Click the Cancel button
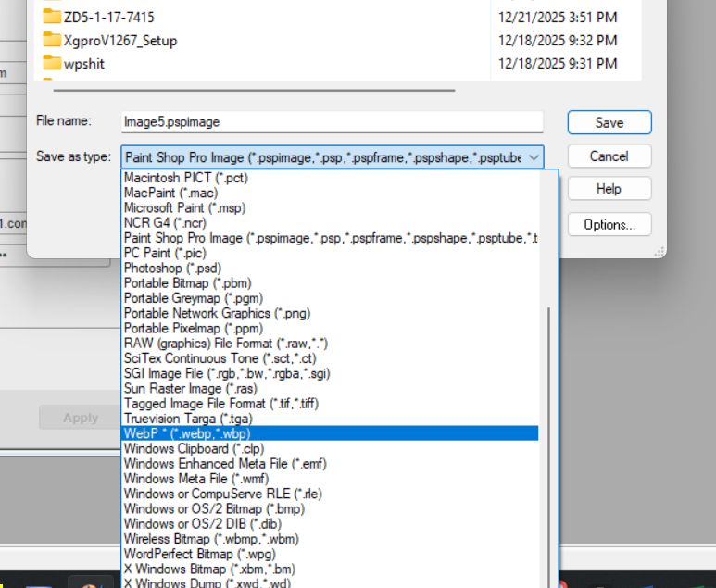Viewport: 716px width, 588px height. point(609,156)
